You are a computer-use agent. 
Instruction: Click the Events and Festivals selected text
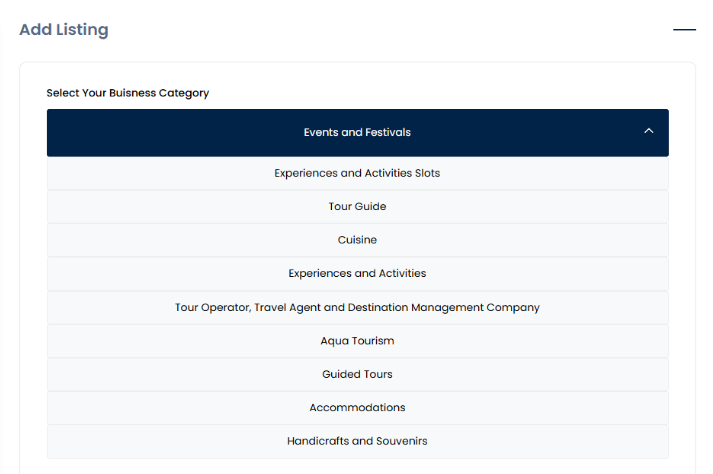coord(357,132)
